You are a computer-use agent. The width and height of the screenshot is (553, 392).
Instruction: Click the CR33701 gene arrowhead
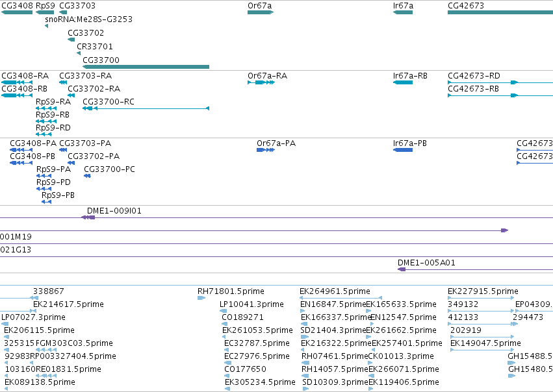(x=79, y=53)
